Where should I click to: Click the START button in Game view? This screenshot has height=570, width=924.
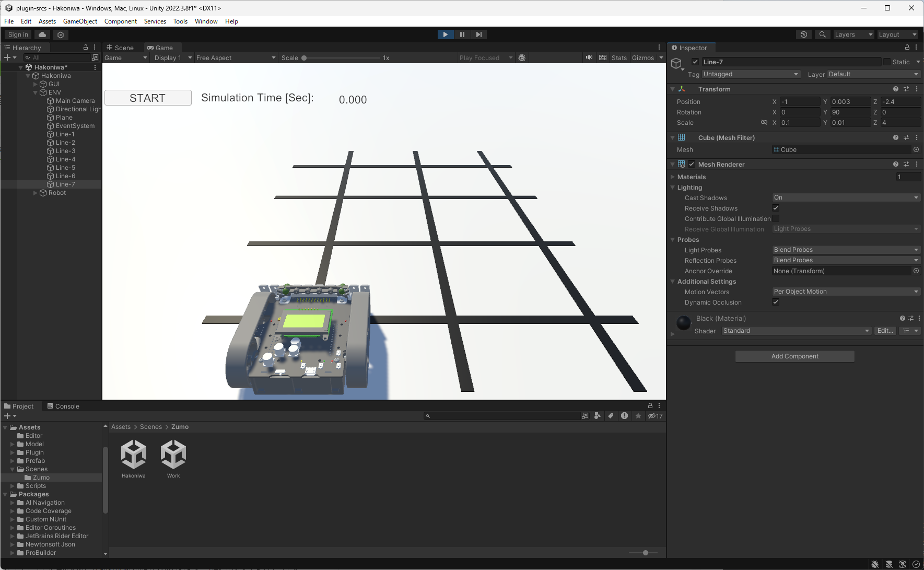point(148,98)
